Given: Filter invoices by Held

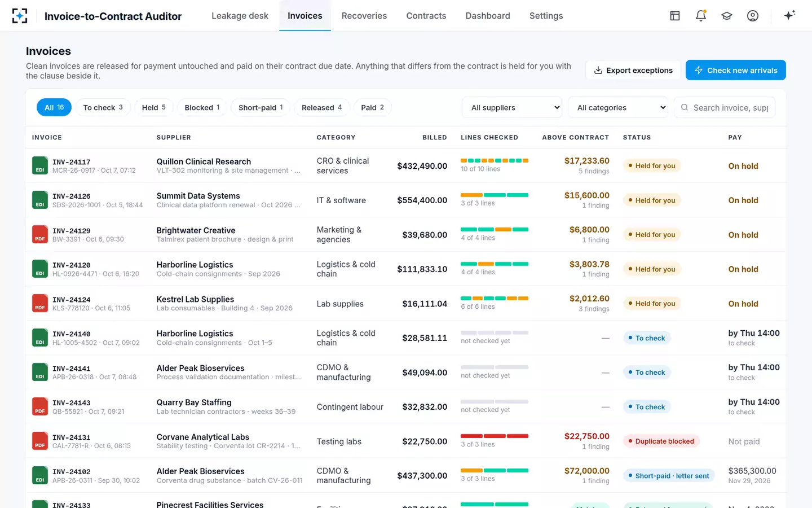Looking at the screenshot, I should pyautogui.click(x=153, y=107).
